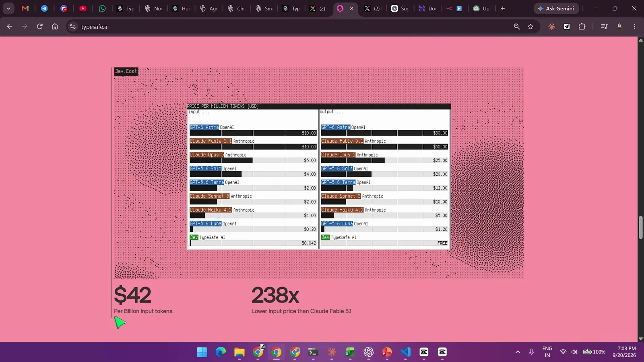Open the tab labeled Cho
Screen dimensions: 644x362
pyautogui.click(x=236, y=8)
